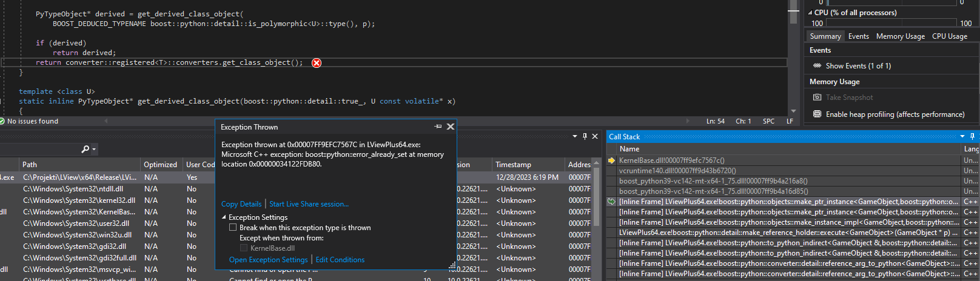This screenshot has width=980, height=281.
Task: Click the search magnifier icon in the Modules panel
Action: (x=86, y=149)
